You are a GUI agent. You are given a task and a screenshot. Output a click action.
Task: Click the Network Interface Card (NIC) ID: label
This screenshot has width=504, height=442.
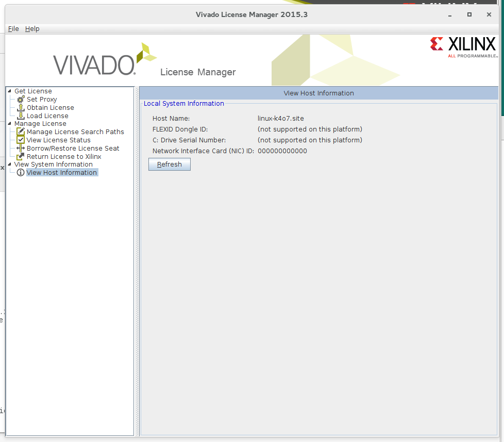(203, 151)
